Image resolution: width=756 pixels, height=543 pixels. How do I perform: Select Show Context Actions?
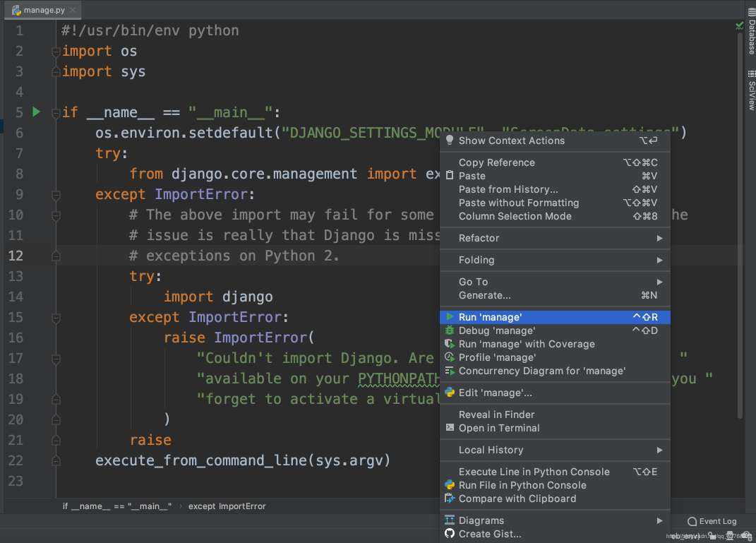555,141
